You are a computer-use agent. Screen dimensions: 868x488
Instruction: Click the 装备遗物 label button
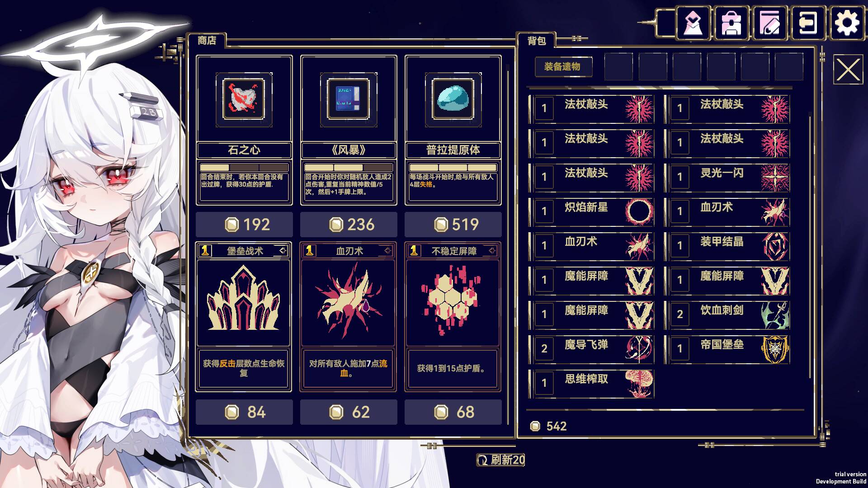tap(562, 66)
